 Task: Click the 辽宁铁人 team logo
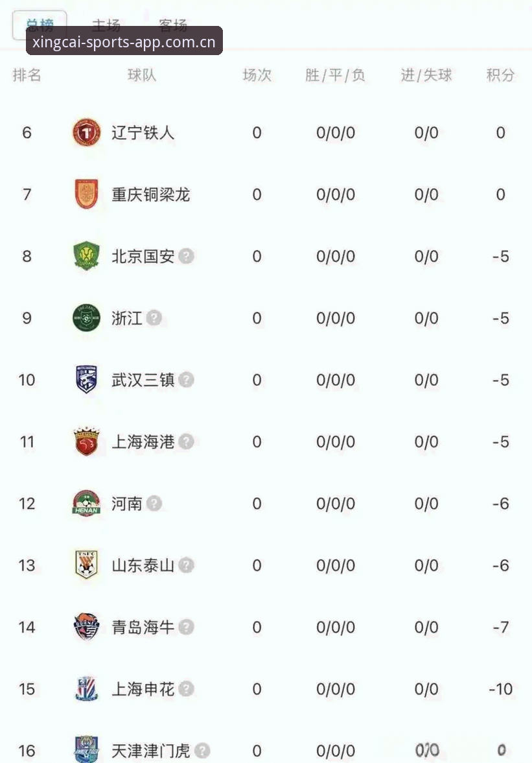tap(87, 132)
